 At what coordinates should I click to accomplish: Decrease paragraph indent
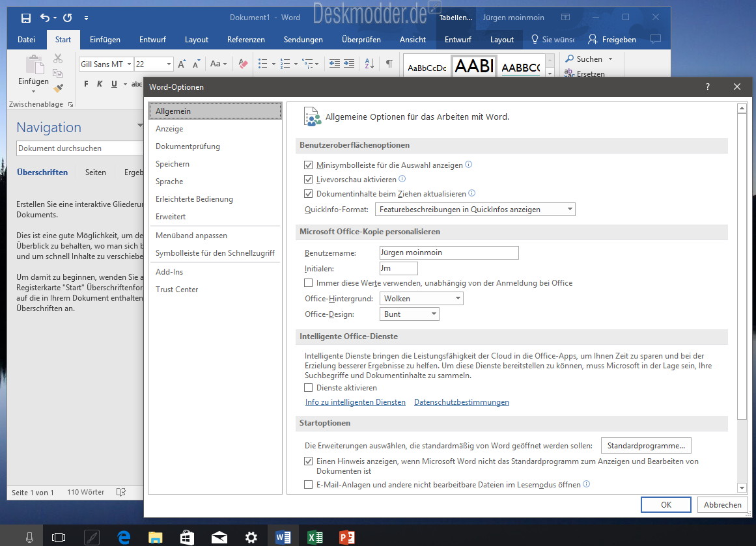tap(334, 64)
